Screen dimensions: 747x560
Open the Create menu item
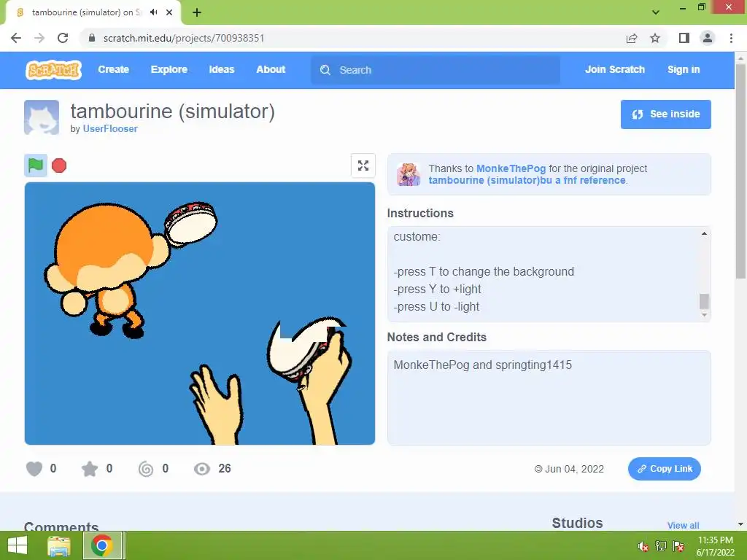(113, 69)
